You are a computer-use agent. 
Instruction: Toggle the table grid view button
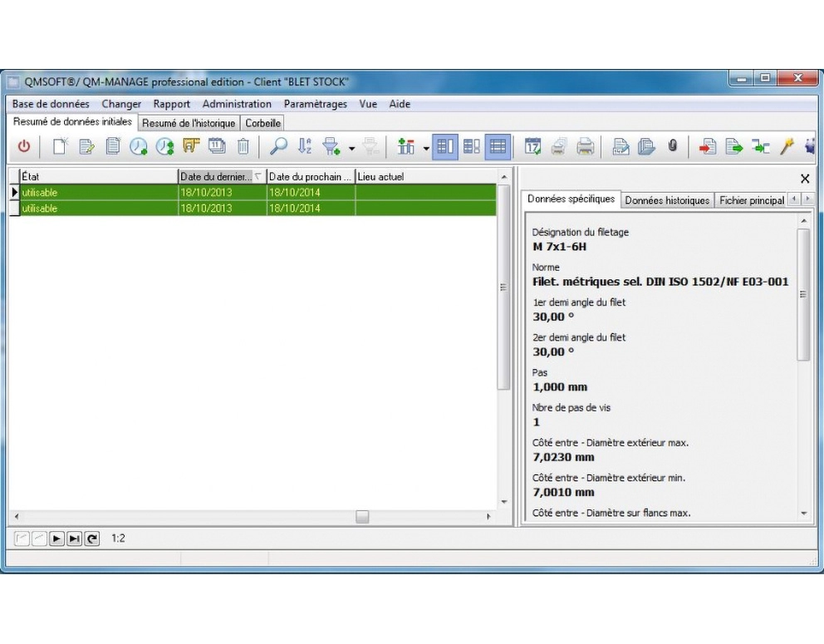coord(498,146)
